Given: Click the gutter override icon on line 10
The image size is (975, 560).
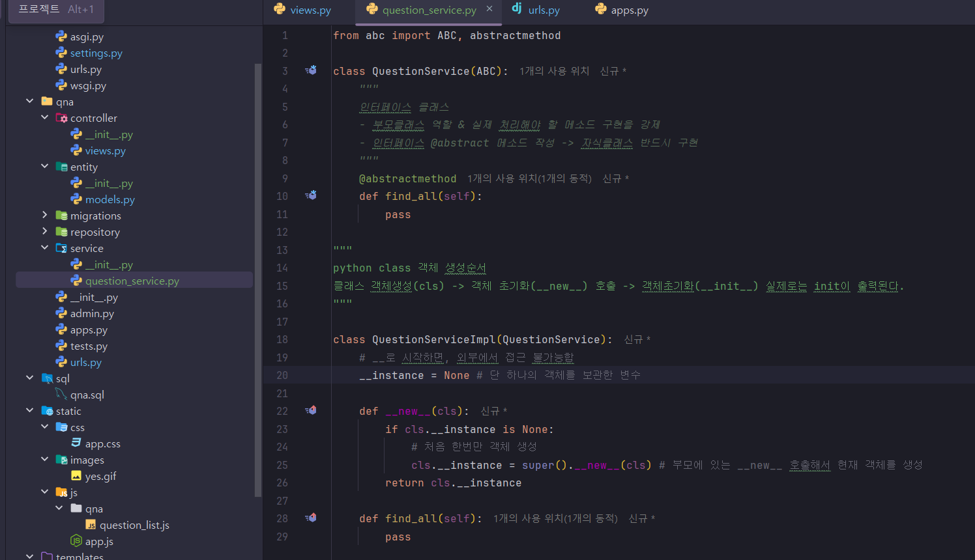Looking at the screenshot, I should click(x=311, y=195).
